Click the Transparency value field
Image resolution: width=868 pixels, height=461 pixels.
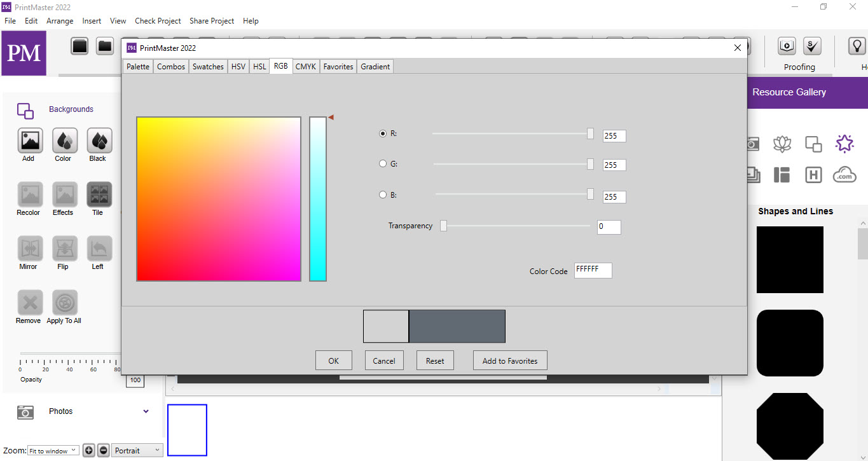coord(609,227)
